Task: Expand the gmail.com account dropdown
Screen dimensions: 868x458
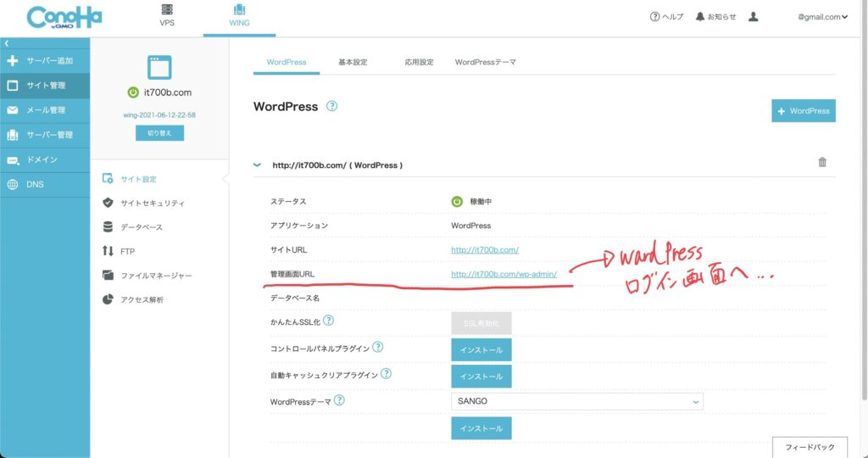Action: pyautogui.click(x=822, y=17)
